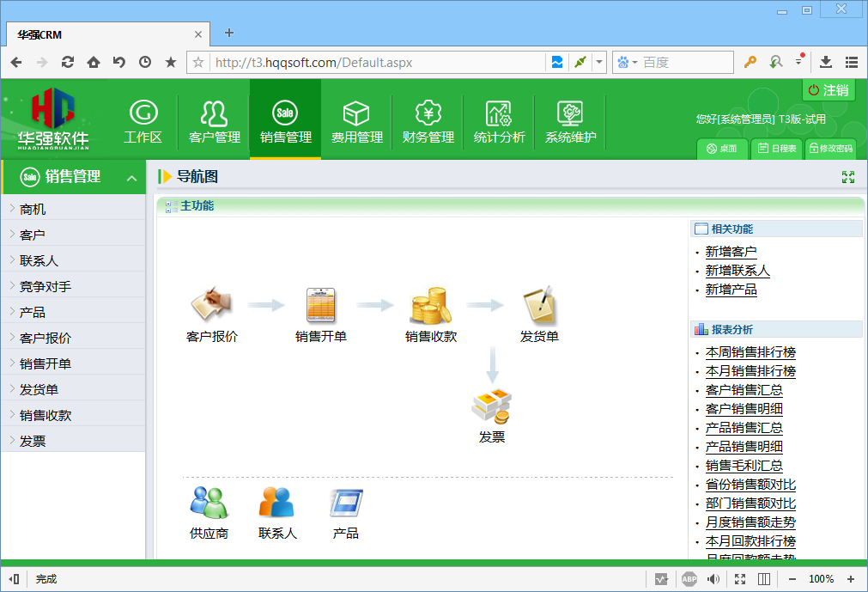This screenshot has height=592, width=868.
Task: Bookmark this page with the outline star
Action: [198, 63]
